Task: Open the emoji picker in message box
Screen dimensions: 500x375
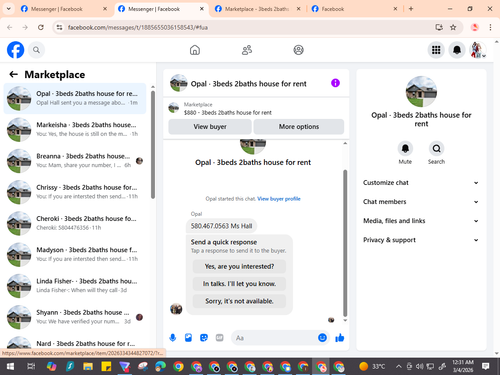Action: 322,338
